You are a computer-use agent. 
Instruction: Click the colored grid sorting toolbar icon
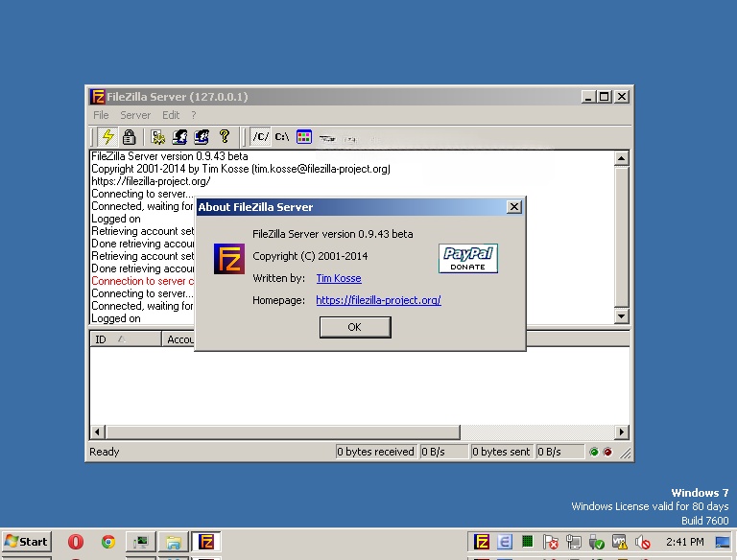click(x=304, y=137)
